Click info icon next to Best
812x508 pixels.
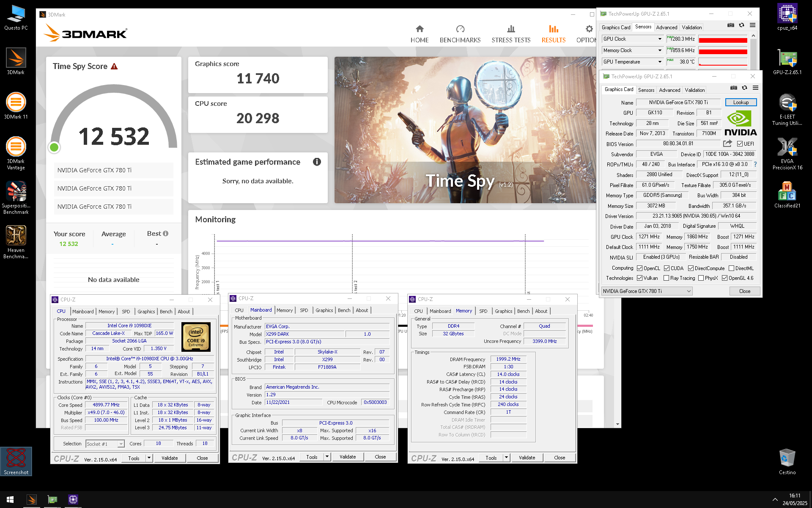tap(165, 233)
